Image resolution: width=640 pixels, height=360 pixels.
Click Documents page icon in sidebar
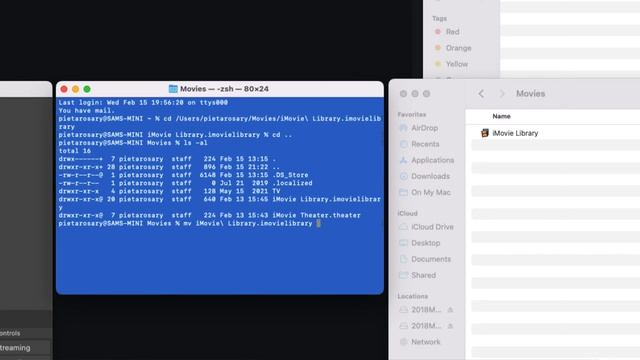(x=403, y=259)
